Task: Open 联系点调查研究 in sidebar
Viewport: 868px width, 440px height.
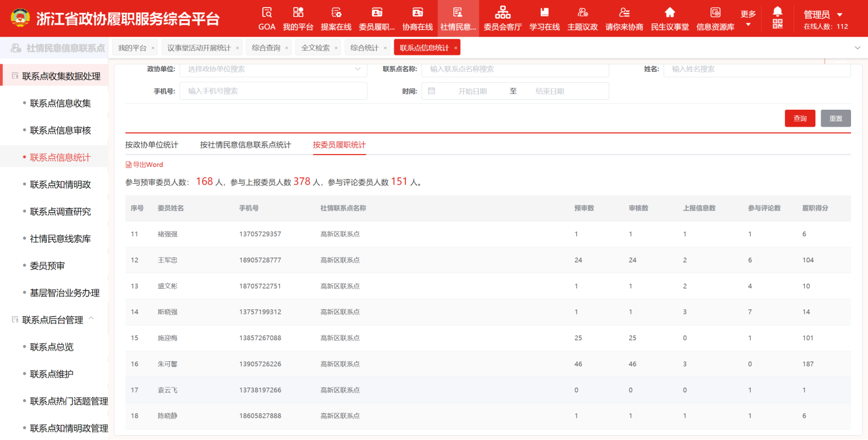Action: pos(60,211)
